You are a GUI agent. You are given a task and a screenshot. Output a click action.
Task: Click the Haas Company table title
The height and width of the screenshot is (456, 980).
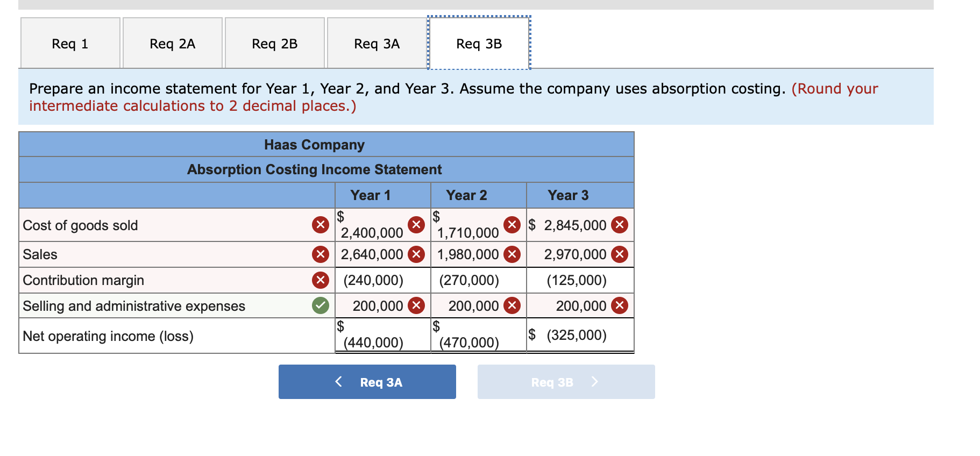(315, 145)
